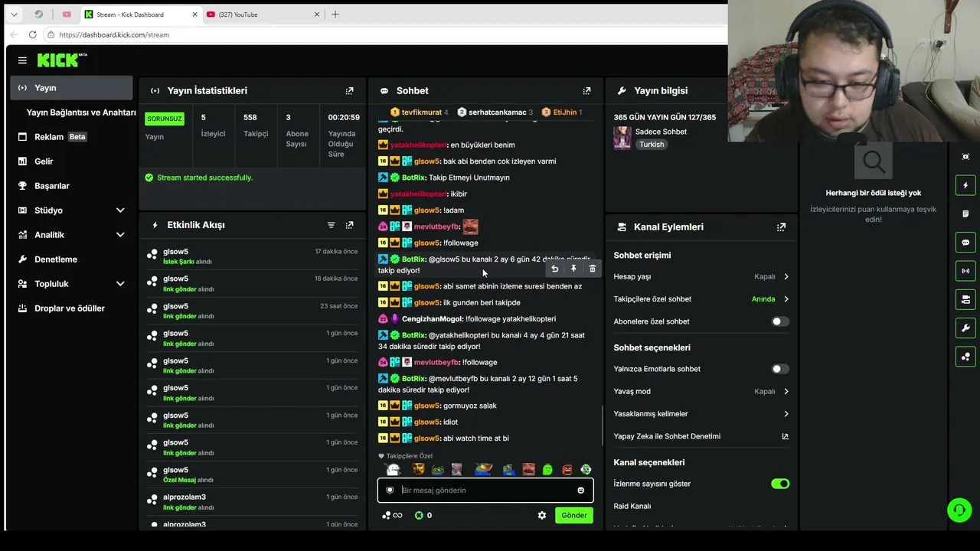Open Droplar ve ödüller in the sidebar
980x551 pixels.
point(72,308)
